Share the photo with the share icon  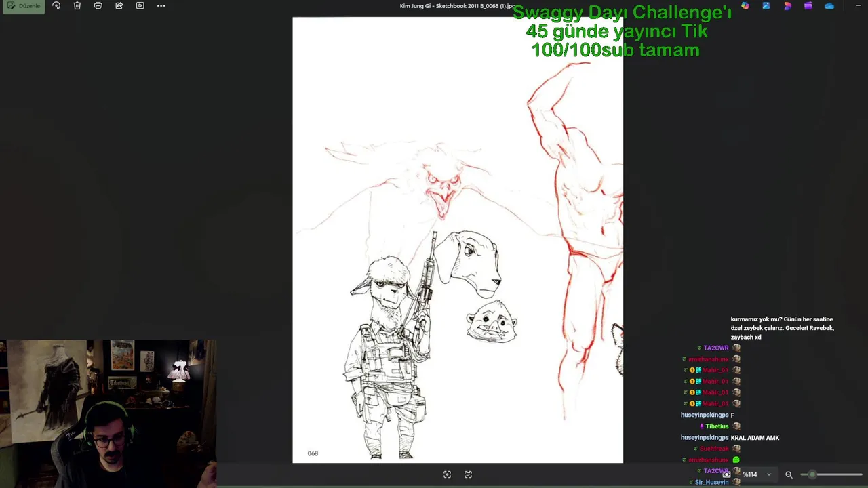pos(119,6)
